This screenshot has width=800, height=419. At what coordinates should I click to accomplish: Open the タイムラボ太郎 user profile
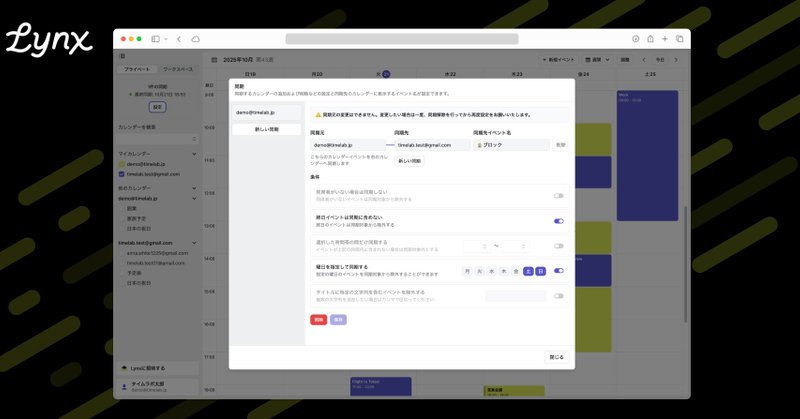(158, 386)
